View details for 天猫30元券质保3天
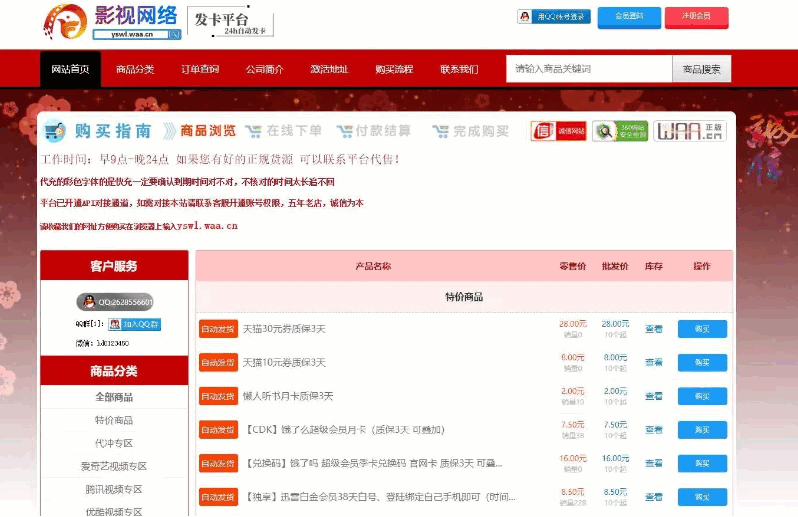Screen dimensions: 798x517 (x=653, y=329)
